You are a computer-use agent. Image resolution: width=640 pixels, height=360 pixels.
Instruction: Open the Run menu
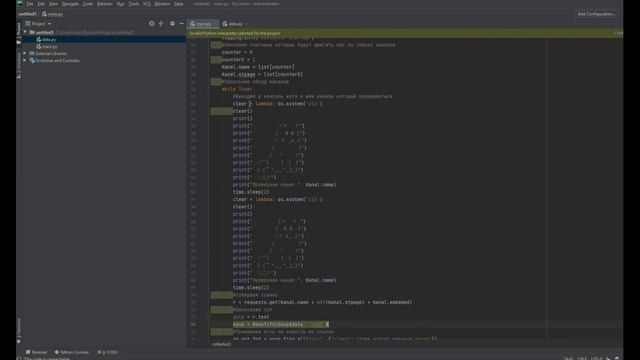pos(120,4)
